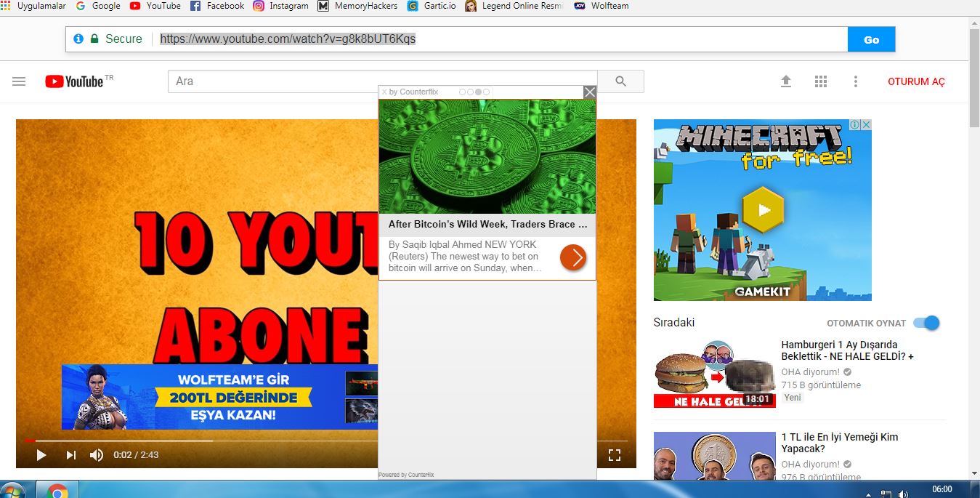This screenshot has width=980, height=498.
Task: Click GAMEKIT label on Minecraft ad
Action: [762, 292]
